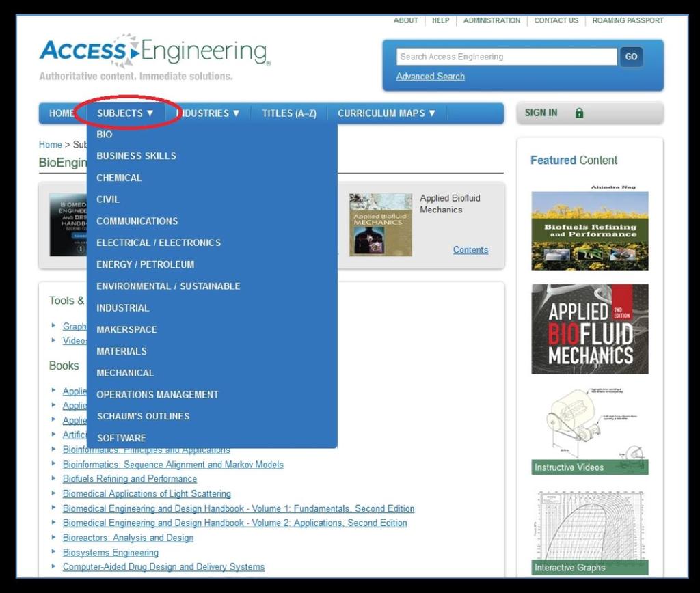Click the Search Access Engineering field
Image resolution: width=700 pixels, height=593 pixels.
point(507,57)
